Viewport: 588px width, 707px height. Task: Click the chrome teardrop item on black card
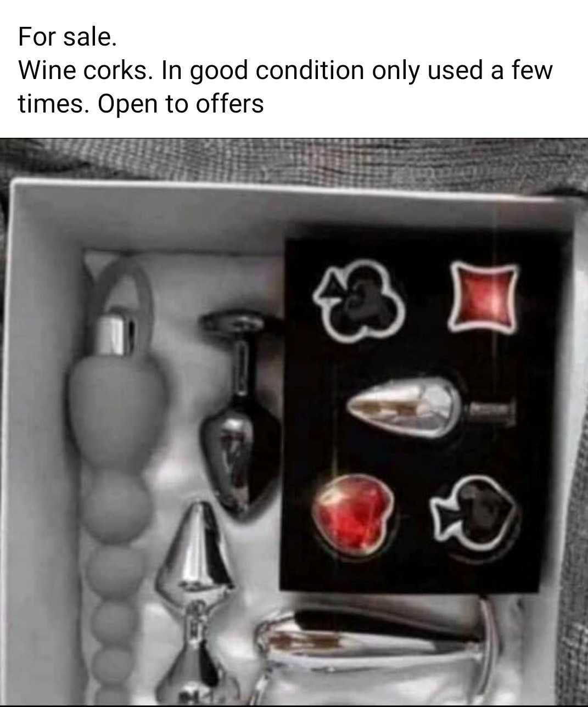(x=431, y=408)
